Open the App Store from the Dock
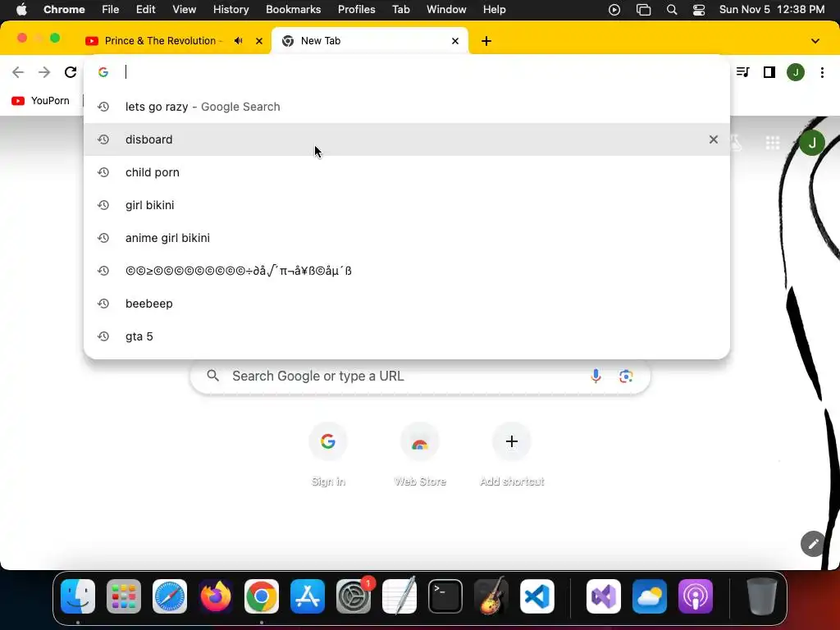Viewport: 840px width, 630px height. click(x=308, y=596)
